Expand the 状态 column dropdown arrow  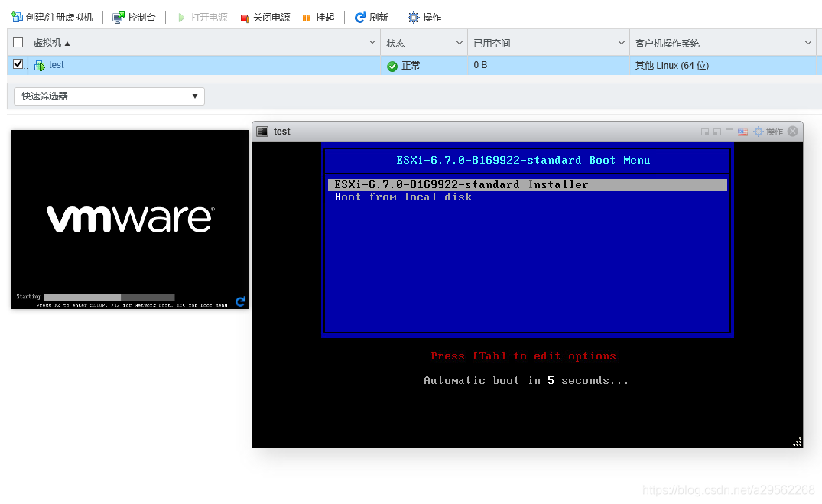(x=460, y=43)
